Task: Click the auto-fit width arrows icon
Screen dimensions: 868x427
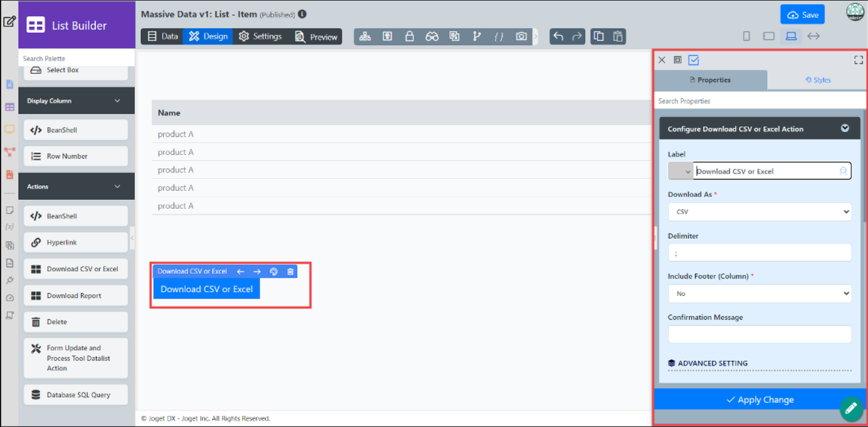Action: (x=813, y=36)
